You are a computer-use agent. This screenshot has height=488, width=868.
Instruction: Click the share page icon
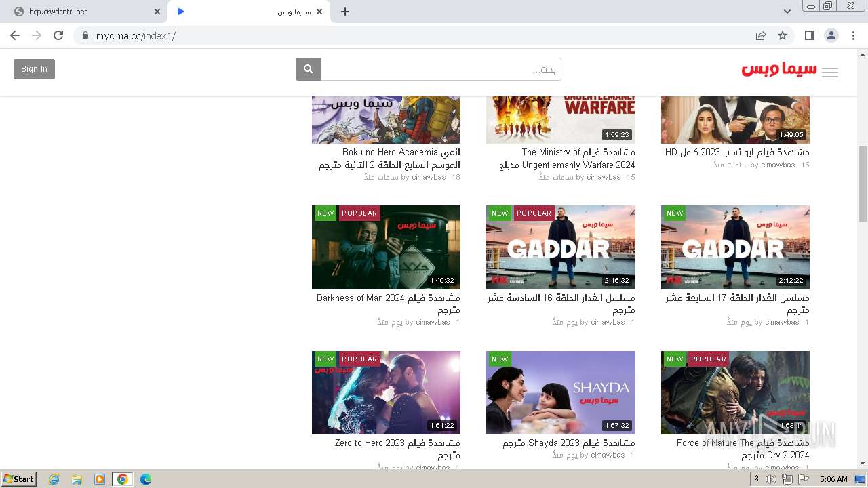coord(761,35)
